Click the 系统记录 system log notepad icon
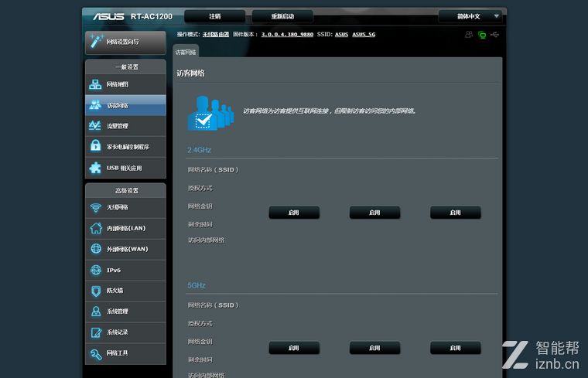Screen dimensions: 588x378 [x=96, y=332]
